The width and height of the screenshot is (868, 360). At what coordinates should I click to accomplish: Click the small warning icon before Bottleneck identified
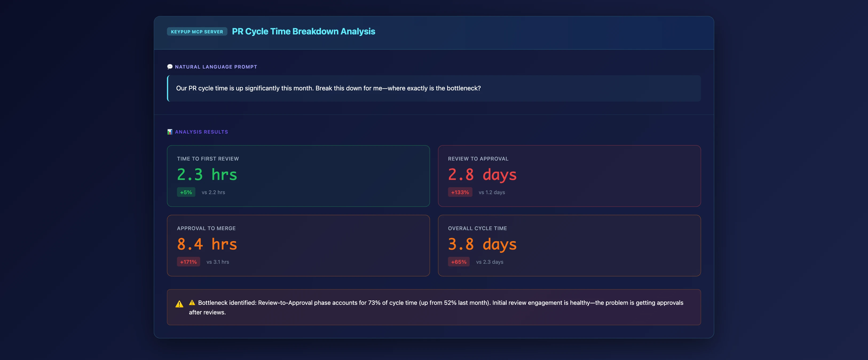(x=192, y=303)
